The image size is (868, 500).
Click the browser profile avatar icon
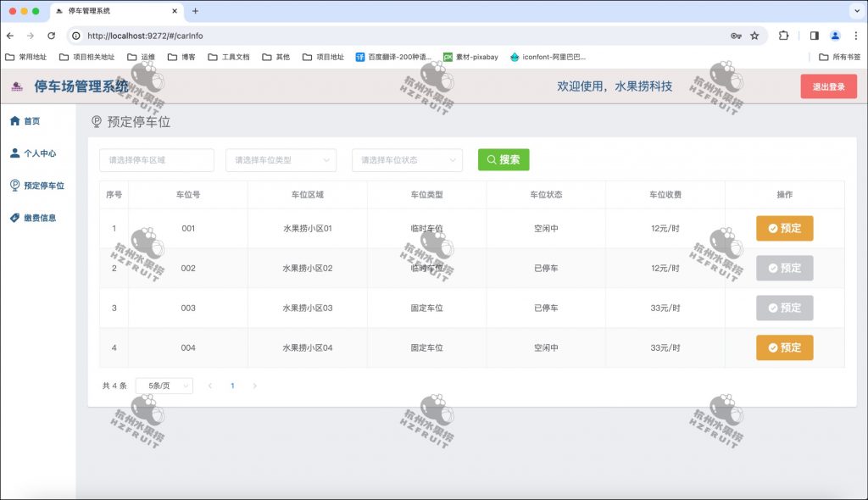[x=834, y=36]
